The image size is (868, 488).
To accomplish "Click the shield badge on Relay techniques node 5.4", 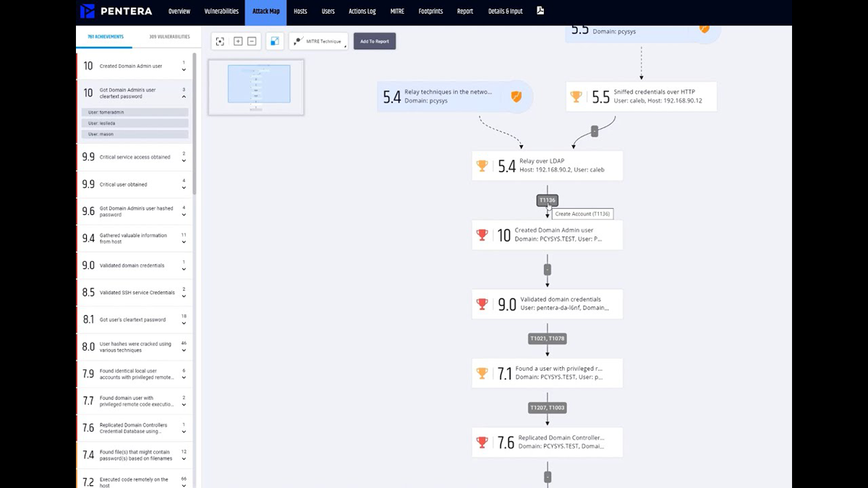I will click(516, 96).
